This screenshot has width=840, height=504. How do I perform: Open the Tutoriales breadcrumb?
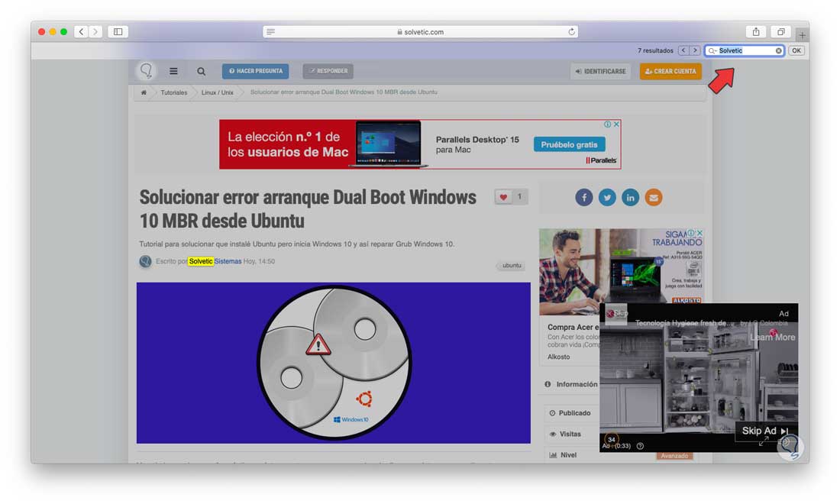pos(174,92)
